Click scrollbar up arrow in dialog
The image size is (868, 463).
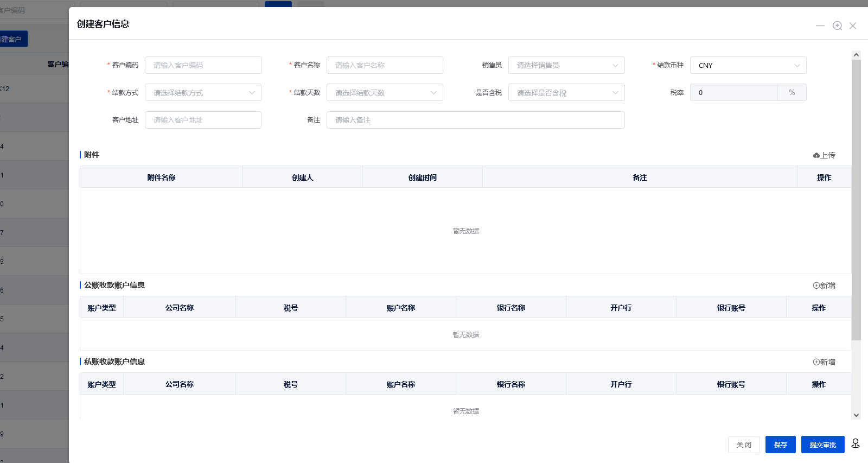tap(856, 55)
